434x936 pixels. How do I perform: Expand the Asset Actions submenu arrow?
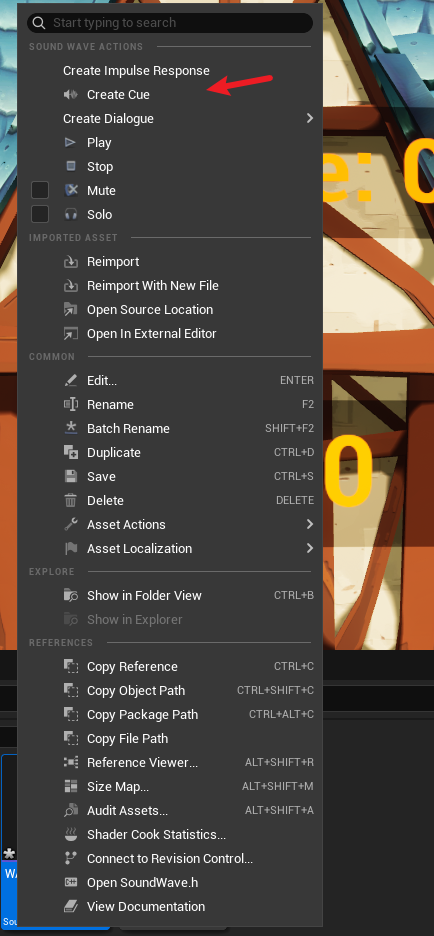tap(309, 524)
